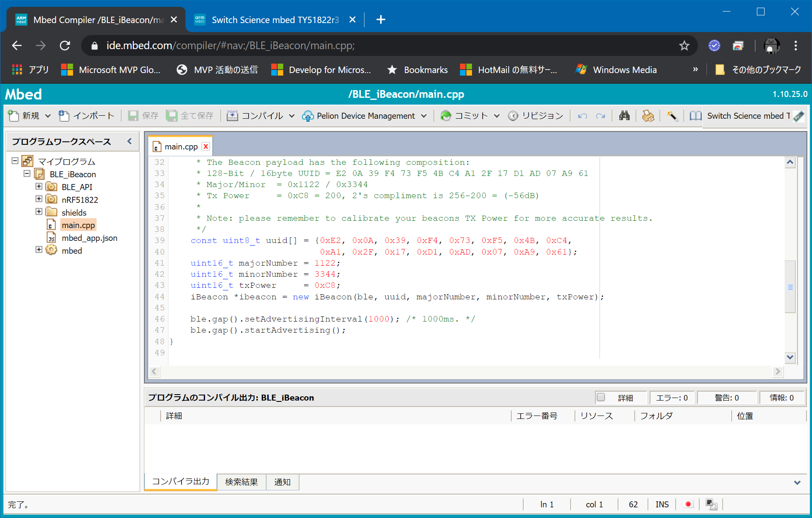Expand the mbed library node
Viewport: 812px width, 518px height.
pos(39,250)
